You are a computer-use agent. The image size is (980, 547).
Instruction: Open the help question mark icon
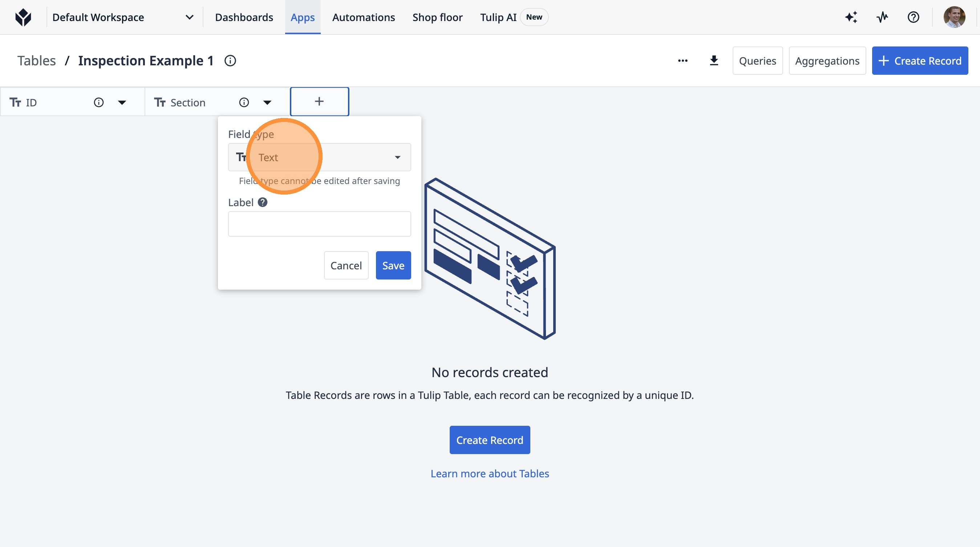913,17
